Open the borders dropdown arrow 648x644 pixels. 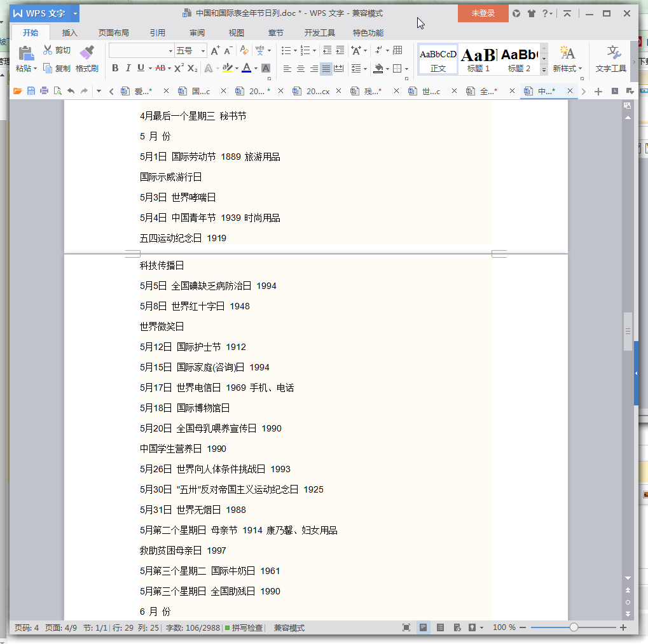[x=407, y=69]
